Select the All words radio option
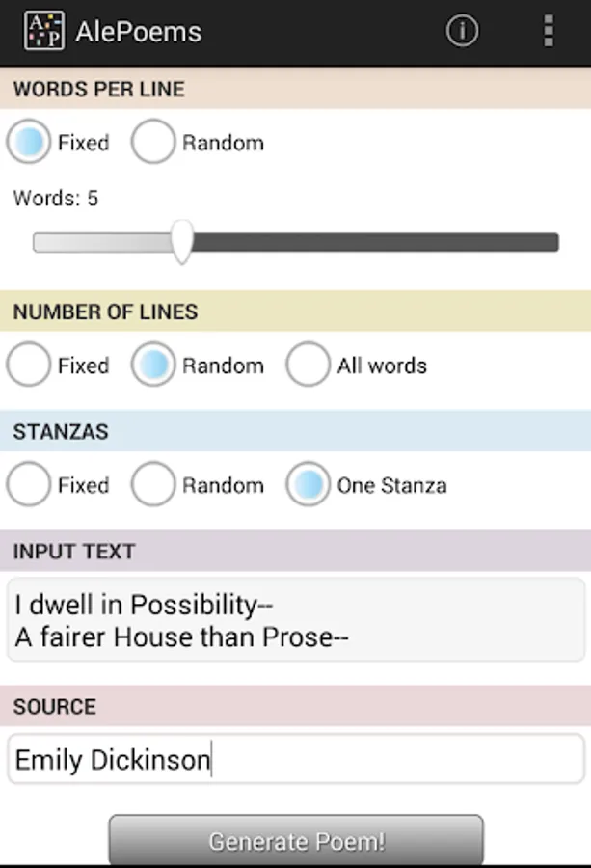Image resolution: width=591 pixels, height=868 pixels. click(x=309, y=366)
